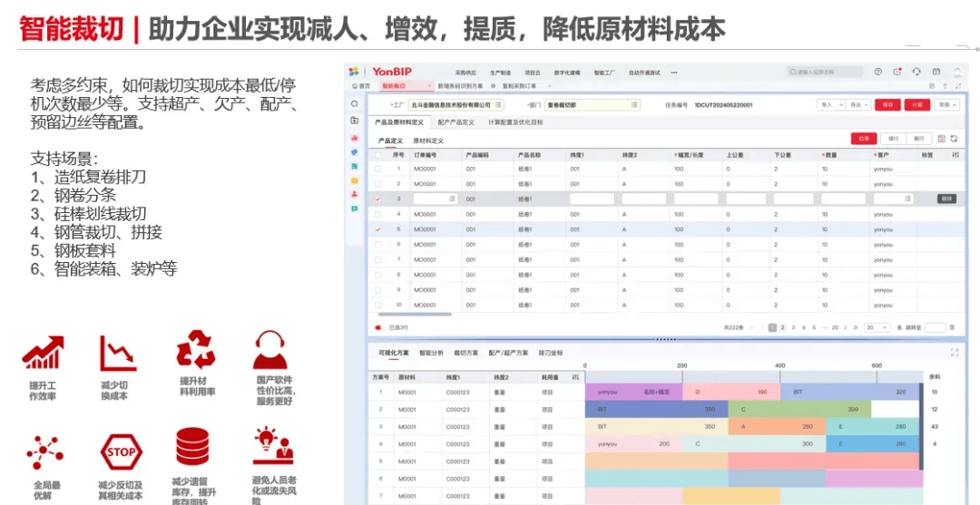Click the red 保存 button
This screenshot has height=505, width=980.
[x=887, y=105]
